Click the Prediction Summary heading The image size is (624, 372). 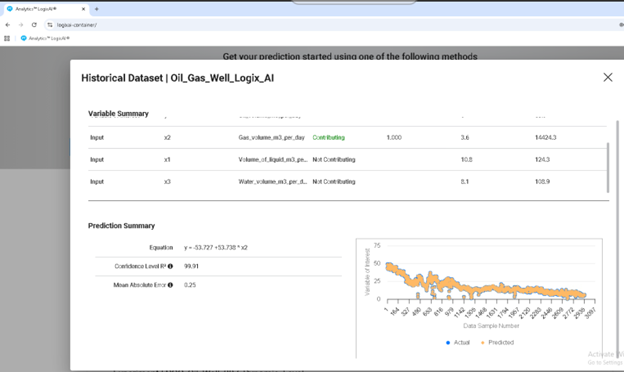pos(121,226)
